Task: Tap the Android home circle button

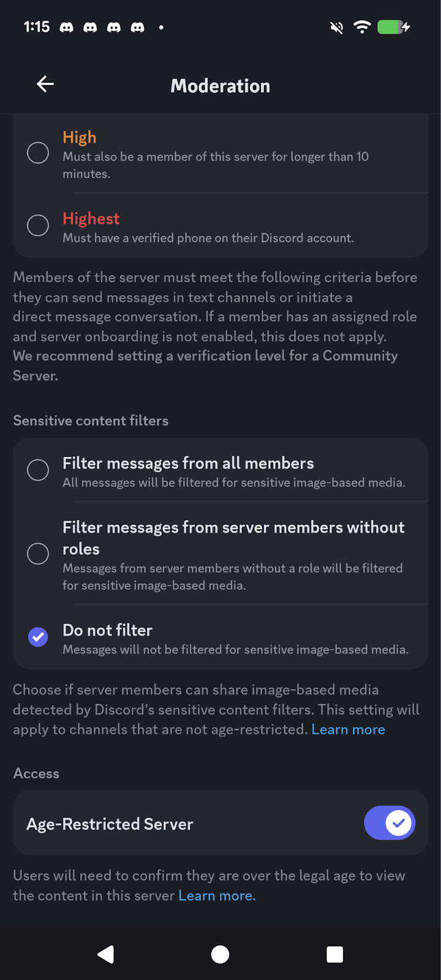Action: pos(221,954)
